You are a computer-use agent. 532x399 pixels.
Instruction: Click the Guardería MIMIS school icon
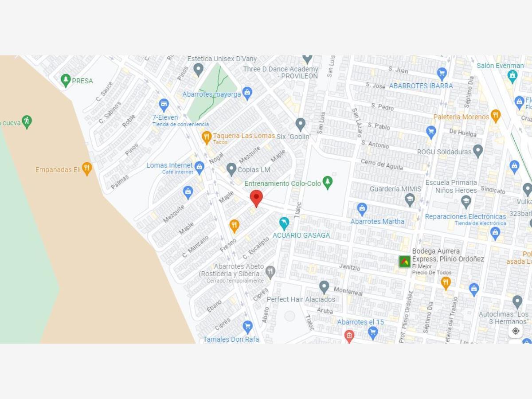pyautogui.click(x=410, y=199)
